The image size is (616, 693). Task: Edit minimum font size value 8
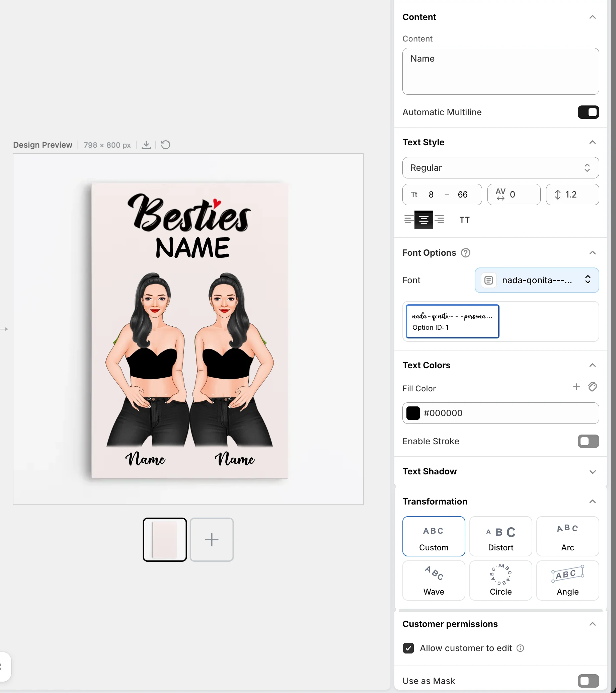click(431, 195)
